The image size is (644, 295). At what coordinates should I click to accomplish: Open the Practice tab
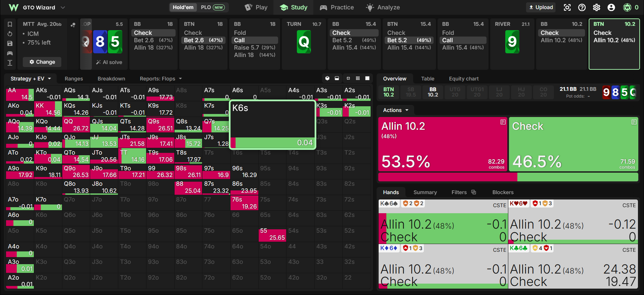[337, 7]
